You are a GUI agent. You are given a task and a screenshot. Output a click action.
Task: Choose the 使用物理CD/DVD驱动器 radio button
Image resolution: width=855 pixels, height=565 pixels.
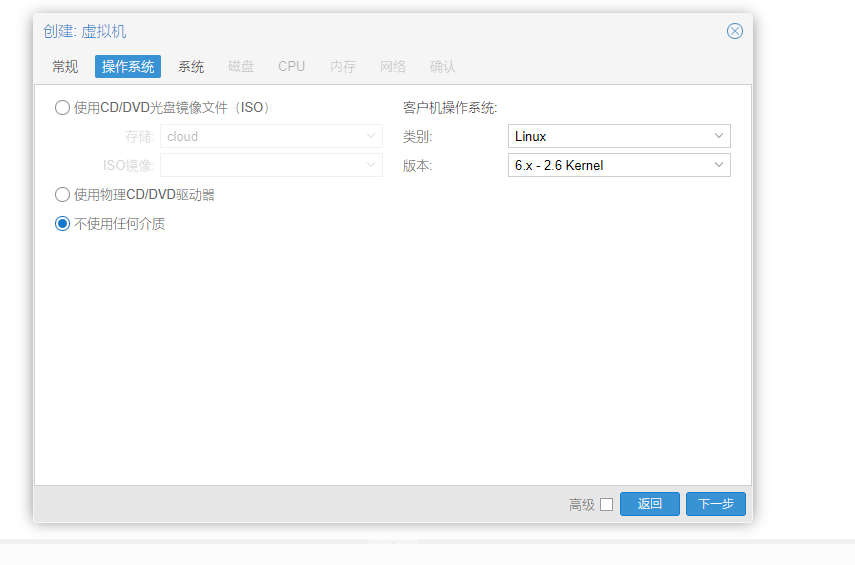(x=63, y=195)
